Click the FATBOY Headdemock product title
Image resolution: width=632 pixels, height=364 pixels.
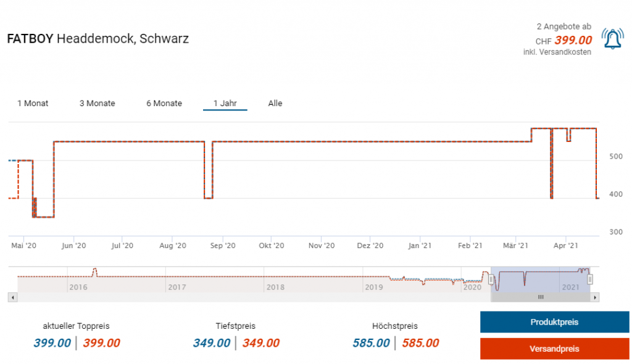(x=98, y=39)
